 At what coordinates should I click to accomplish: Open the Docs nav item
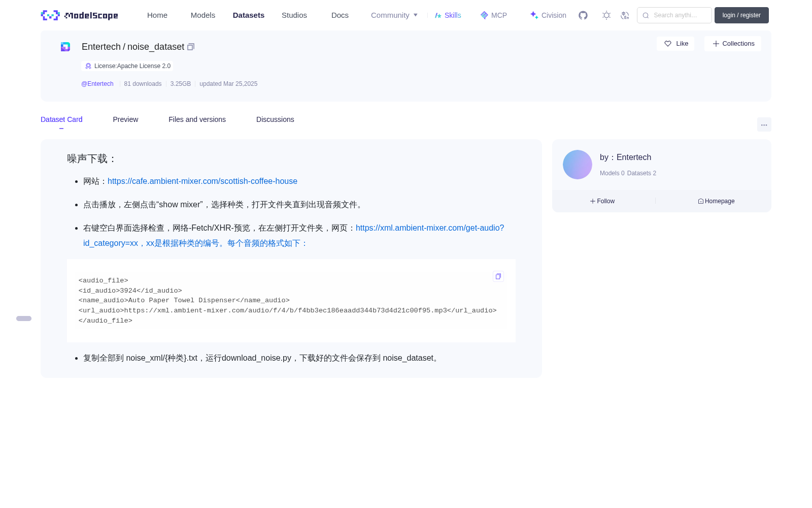[x=340, y=15]
